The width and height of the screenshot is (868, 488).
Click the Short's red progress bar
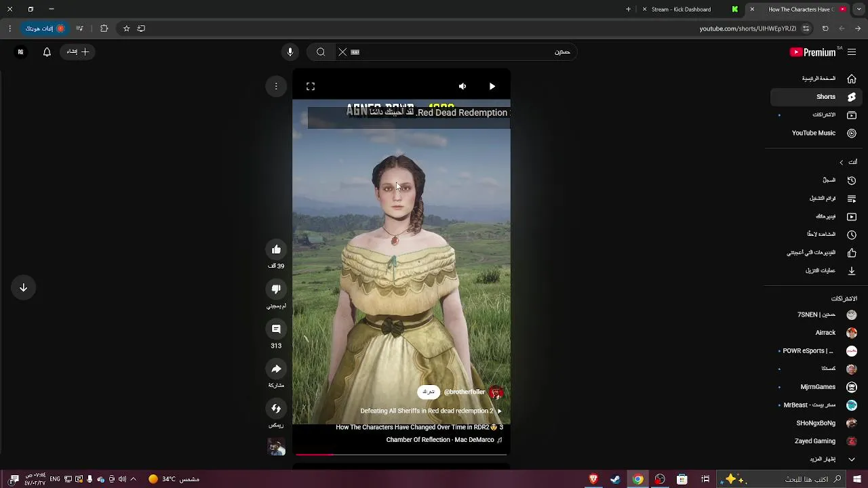tap(401, 454)
